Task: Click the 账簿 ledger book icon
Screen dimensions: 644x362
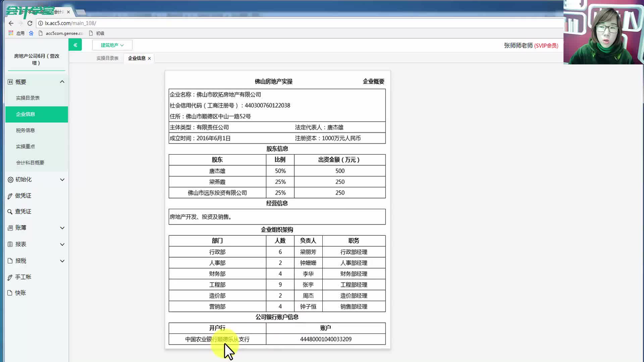Action: click(x=10, y=228)
